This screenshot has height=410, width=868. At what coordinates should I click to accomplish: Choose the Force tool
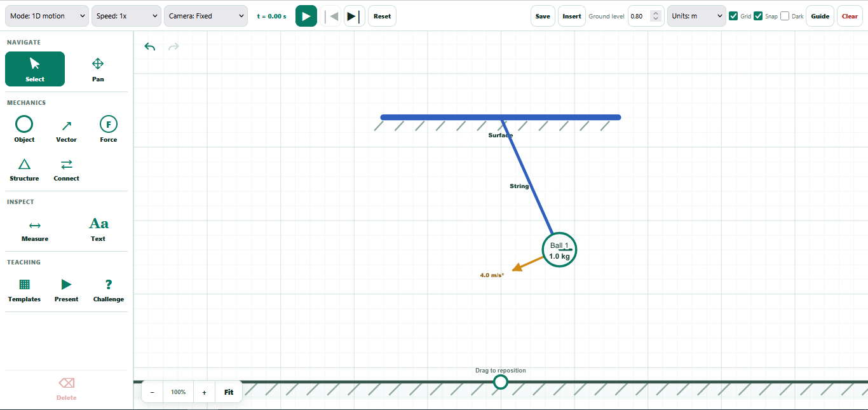click(x=109, y=129)
